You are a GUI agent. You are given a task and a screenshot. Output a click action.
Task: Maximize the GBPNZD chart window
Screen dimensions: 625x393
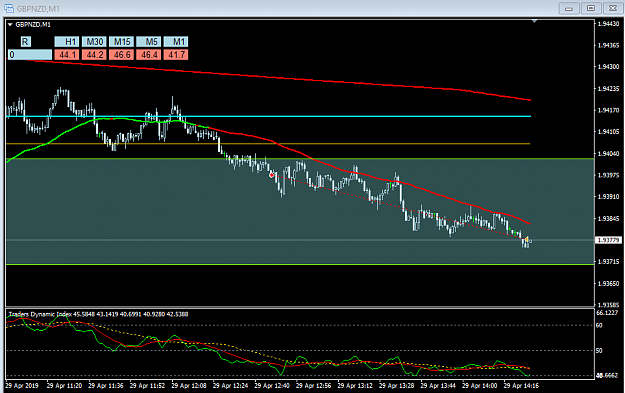tap(591, 8)
